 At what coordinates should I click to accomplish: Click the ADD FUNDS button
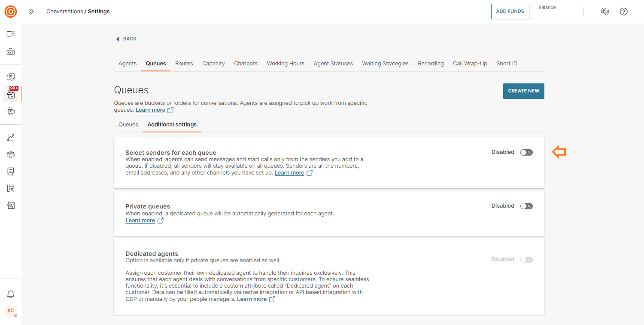point(510,12)
